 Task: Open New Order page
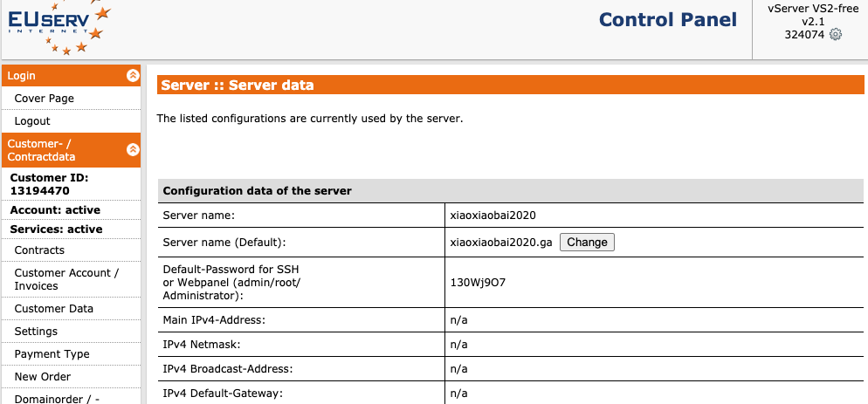click(x=43, y=376)
